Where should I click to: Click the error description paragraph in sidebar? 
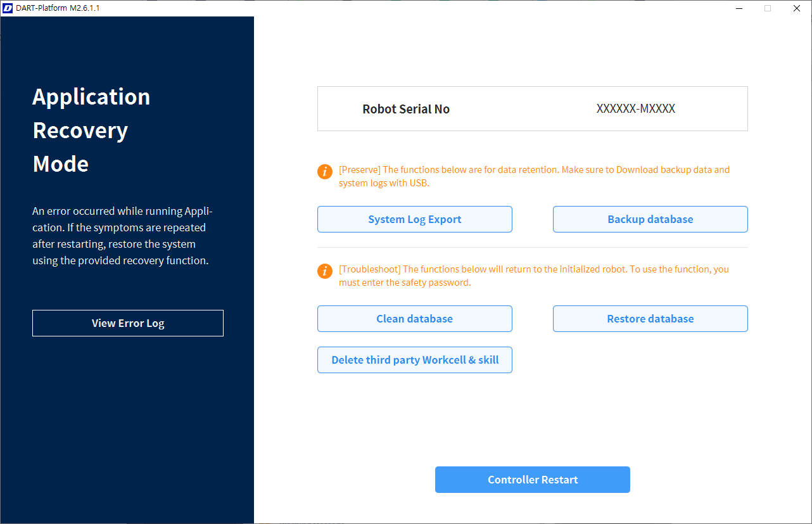[x=122, y=236]
